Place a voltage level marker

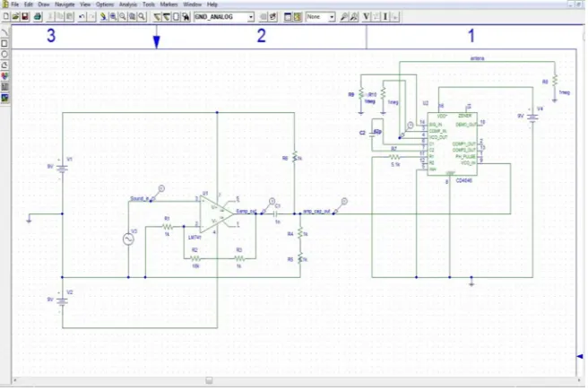coord(344,17)
